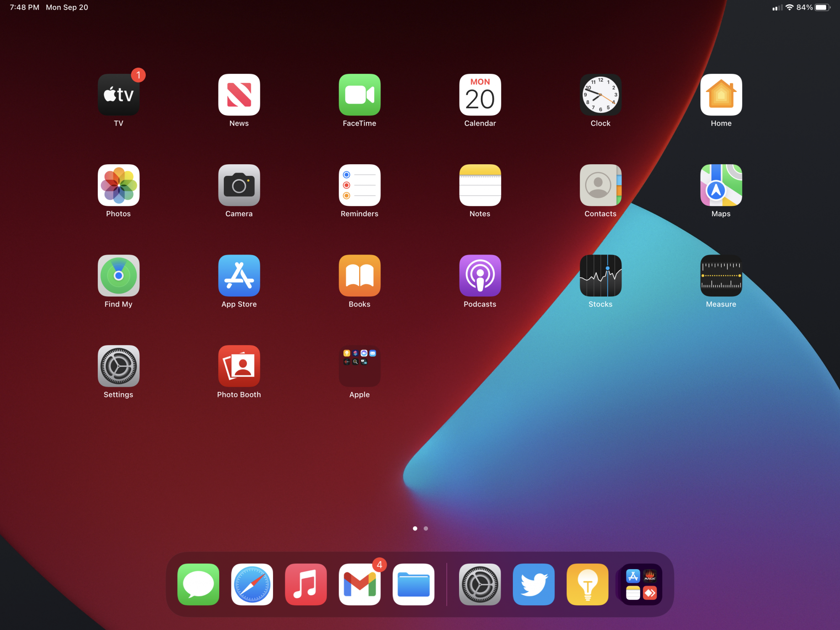Tap the Clock app icon
The image size is (840, 630).
pyautogui.click(x=600, y=95)
